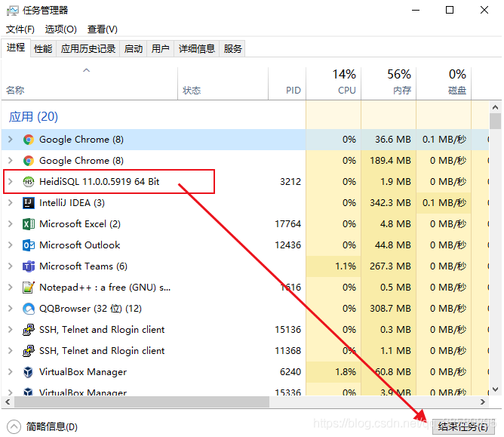The height and width of the screenshot is (437, 504).
Task: Click the Microsoft Outlook PID 12436 cell
Action: (x=288, y=245)
